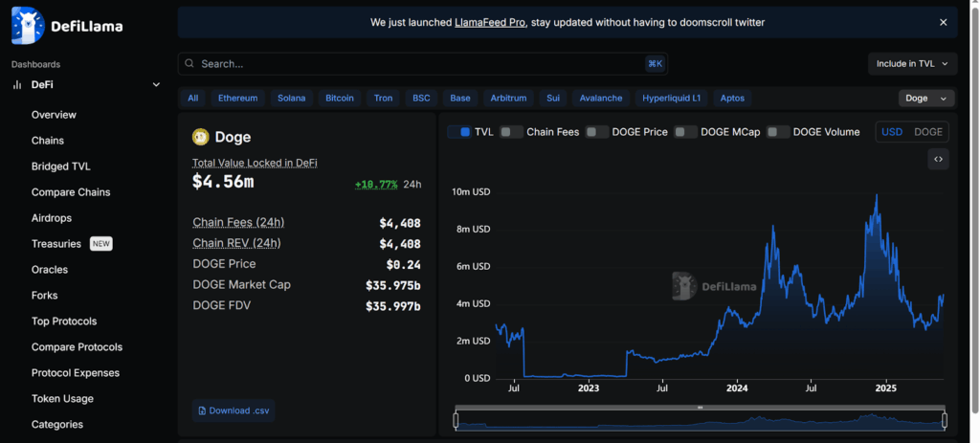Click the embed chart code icon
980x443 pixels.
[x=938, y=160]
